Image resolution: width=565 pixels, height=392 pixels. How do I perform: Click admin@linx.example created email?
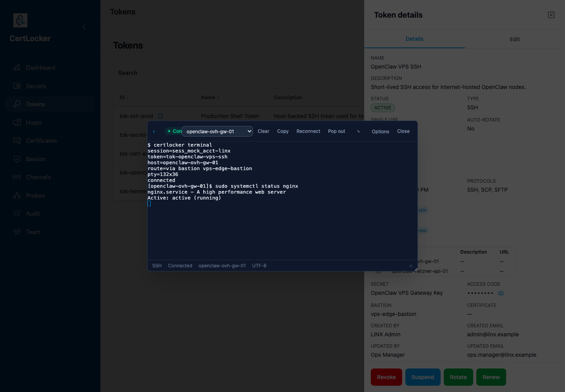tap(493, 334)
